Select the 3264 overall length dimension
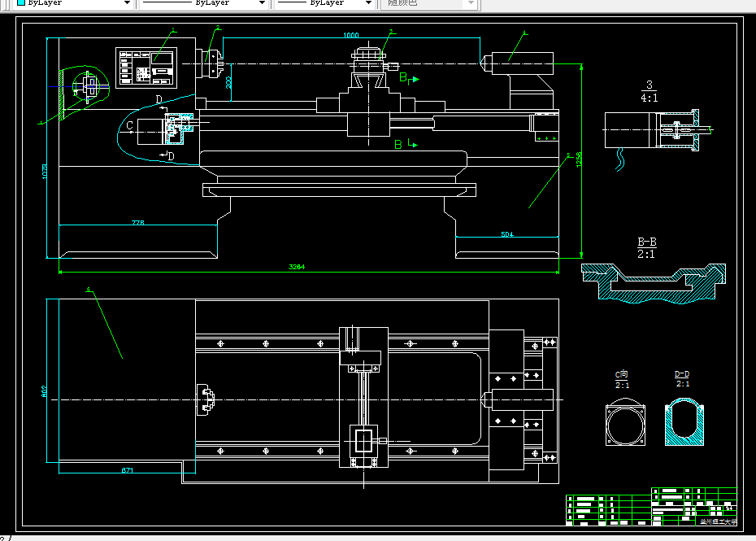 297,266
